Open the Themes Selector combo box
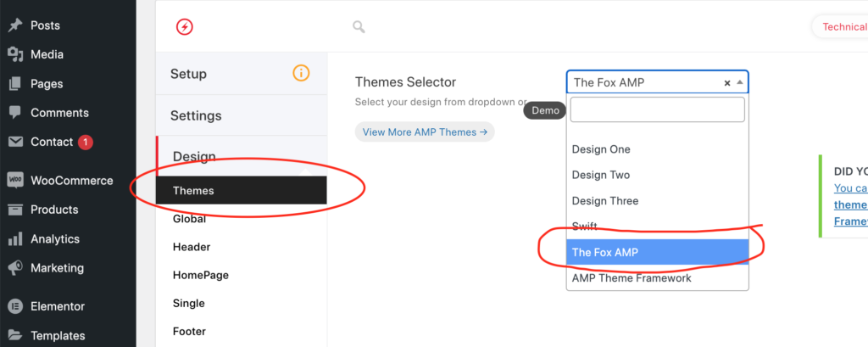Viewport: 868px width, 347px height. click(658, 82)
